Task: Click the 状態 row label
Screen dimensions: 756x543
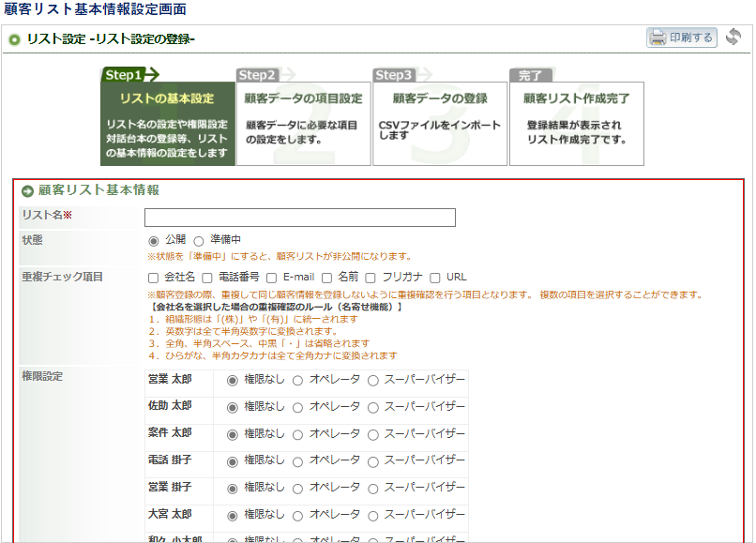Action: point(32,240)
